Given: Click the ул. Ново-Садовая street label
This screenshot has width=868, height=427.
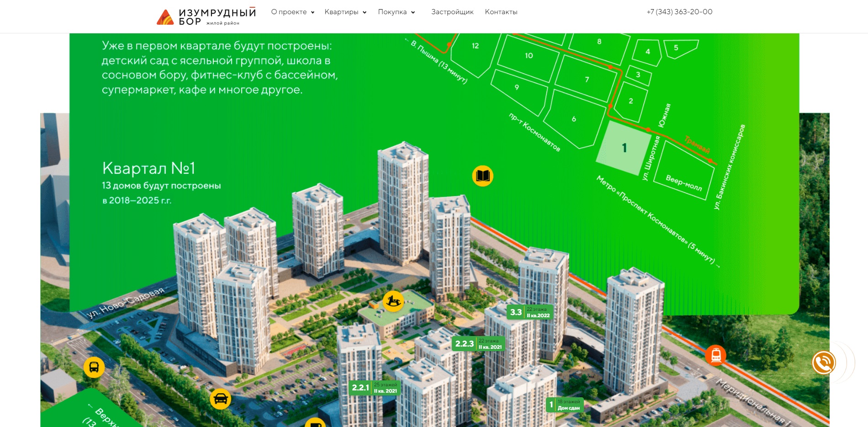Looking at the screenshot, I should [125, 303].
